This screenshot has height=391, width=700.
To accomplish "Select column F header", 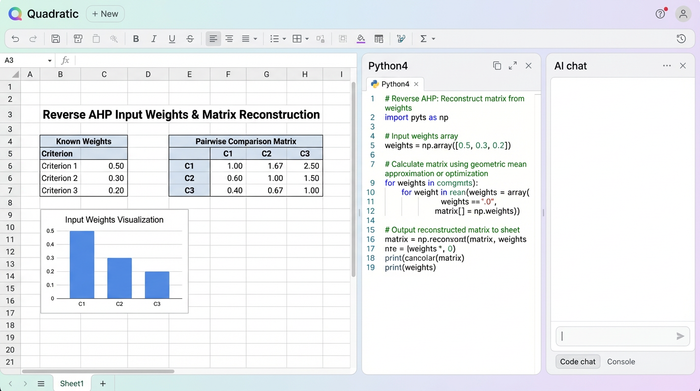I will 228,74.
